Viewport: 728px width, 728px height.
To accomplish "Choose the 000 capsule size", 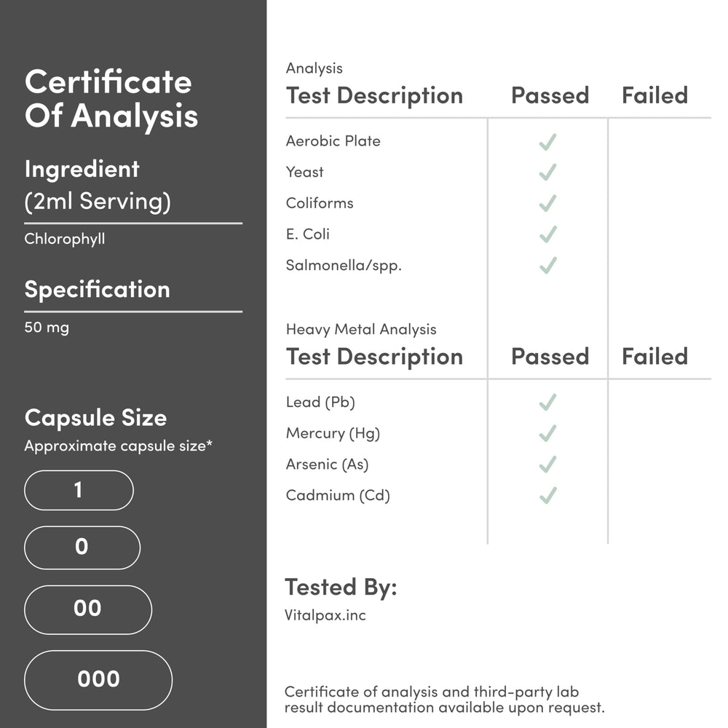I will 98,679.
